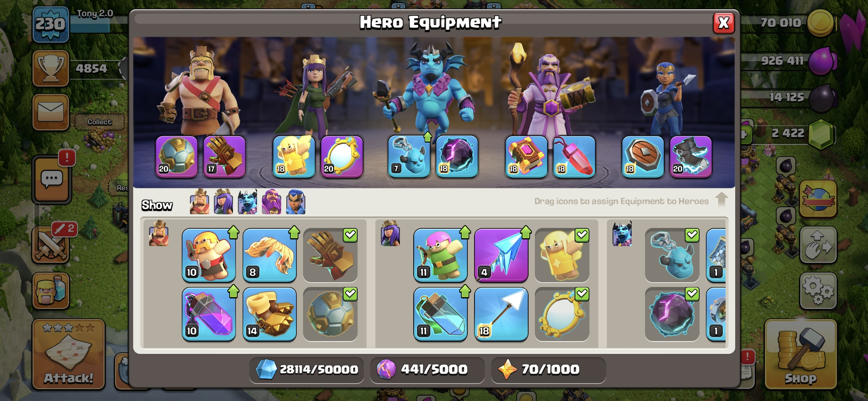Select the Barbarian Puppet equipment level 10
Screen dimensions: 868x401
click(209, 255)
